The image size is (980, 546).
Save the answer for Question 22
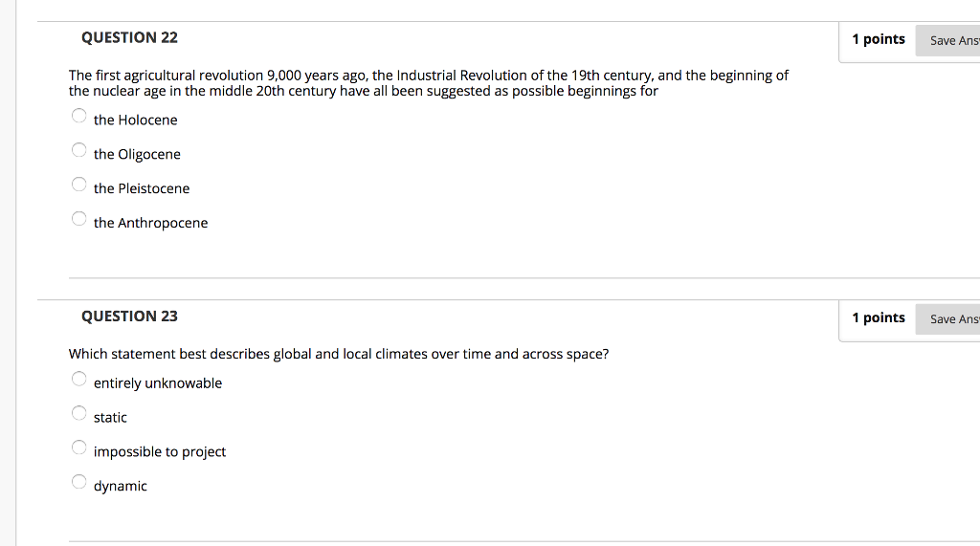pos(948,40)
